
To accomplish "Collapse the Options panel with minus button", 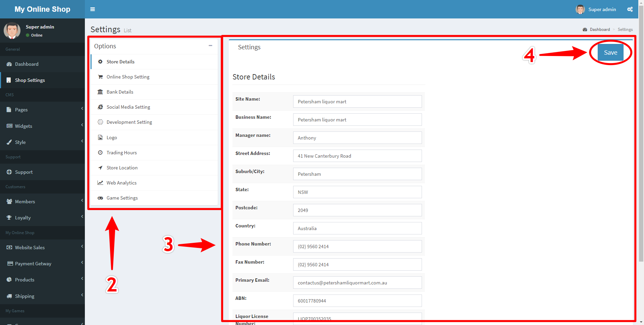I will (210, 46).
